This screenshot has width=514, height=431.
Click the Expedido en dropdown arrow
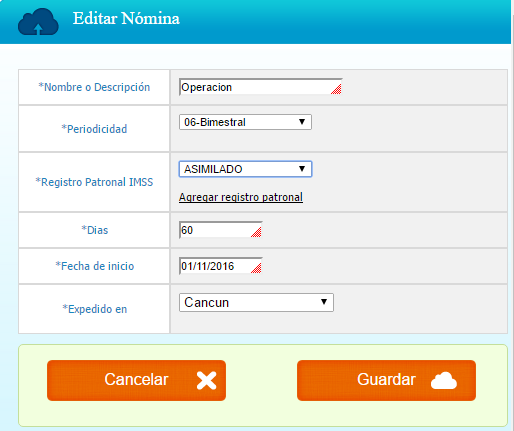coord(324,302)
